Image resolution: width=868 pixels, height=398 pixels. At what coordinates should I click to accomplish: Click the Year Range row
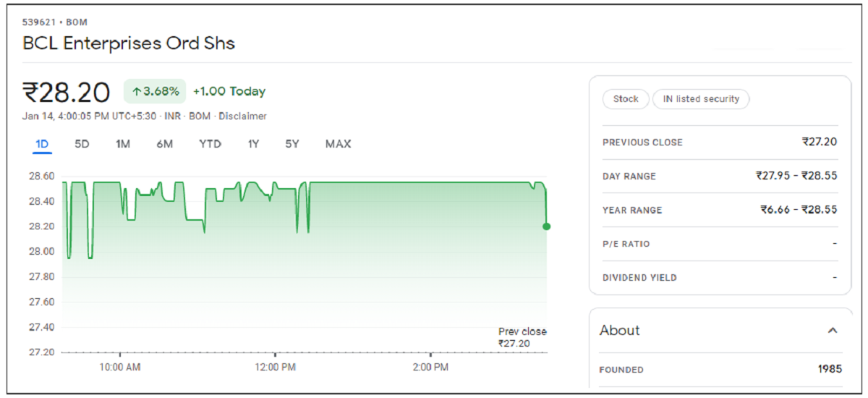click(719, 210)
